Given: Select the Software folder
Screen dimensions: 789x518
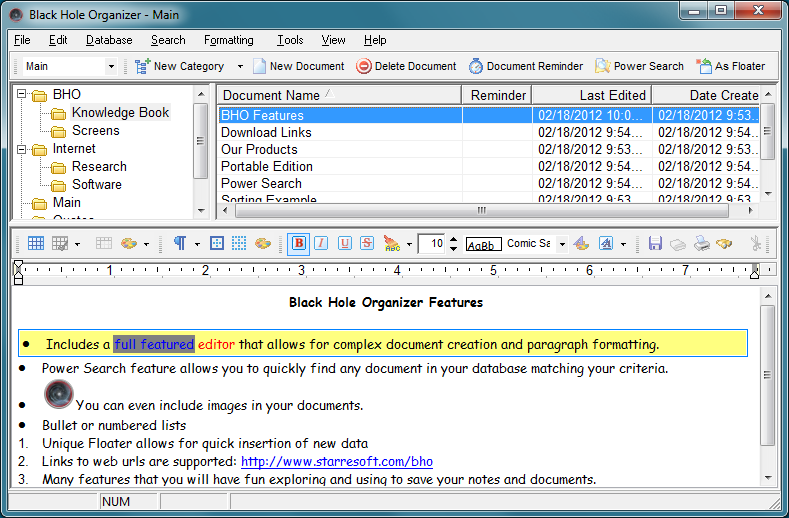Looking at the screenshot, I should [97, 185].
